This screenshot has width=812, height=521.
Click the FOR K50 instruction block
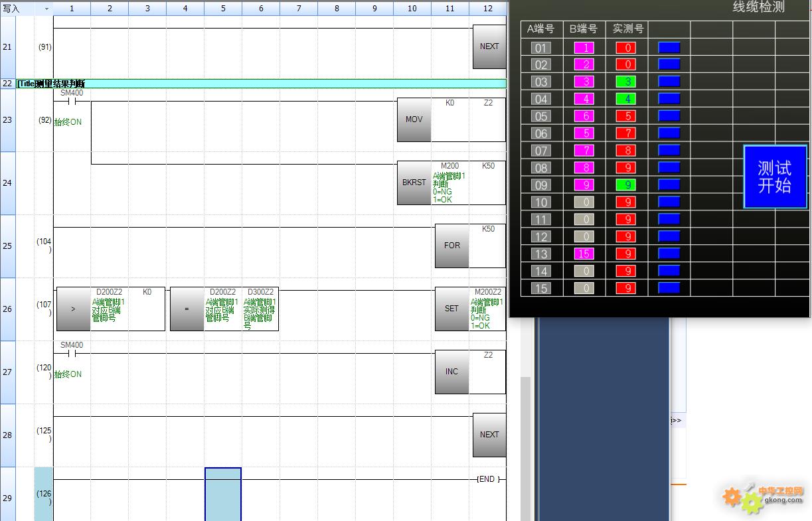[451, 246]
